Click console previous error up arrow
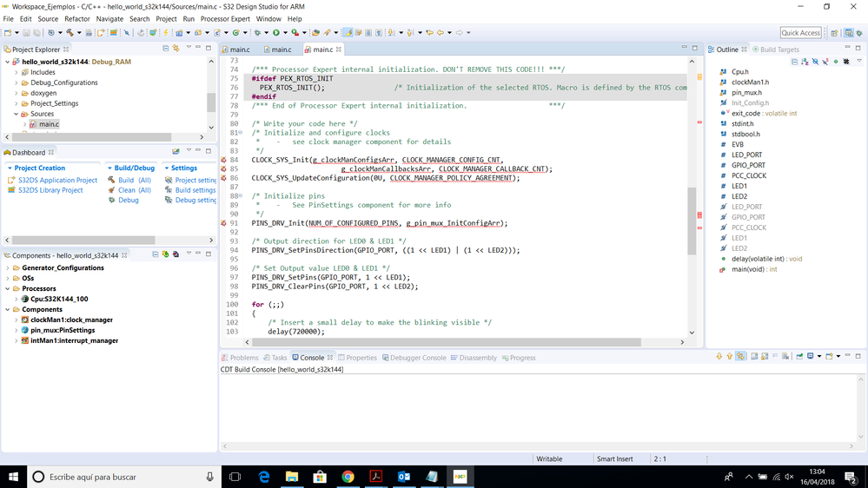This screenshot has width=868, height=488. pyautogui.click(x=730, y=356)
